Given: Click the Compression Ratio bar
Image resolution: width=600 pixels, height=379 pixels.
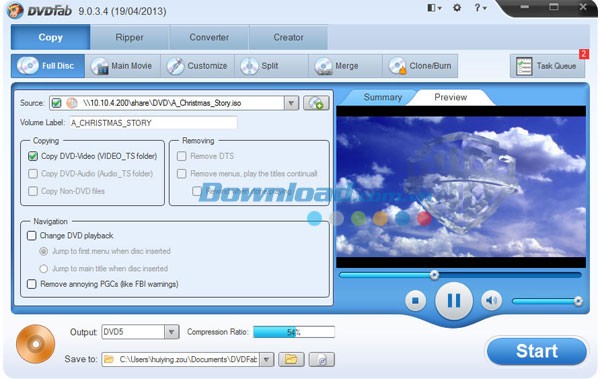Looking at the screenshot, I should tap(294, 332).
